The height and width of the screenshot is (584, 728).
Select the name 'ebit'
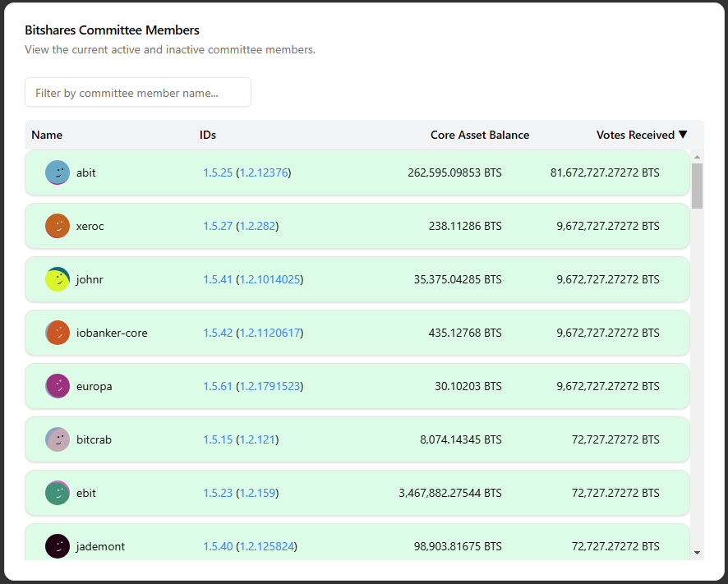[86, 493]
